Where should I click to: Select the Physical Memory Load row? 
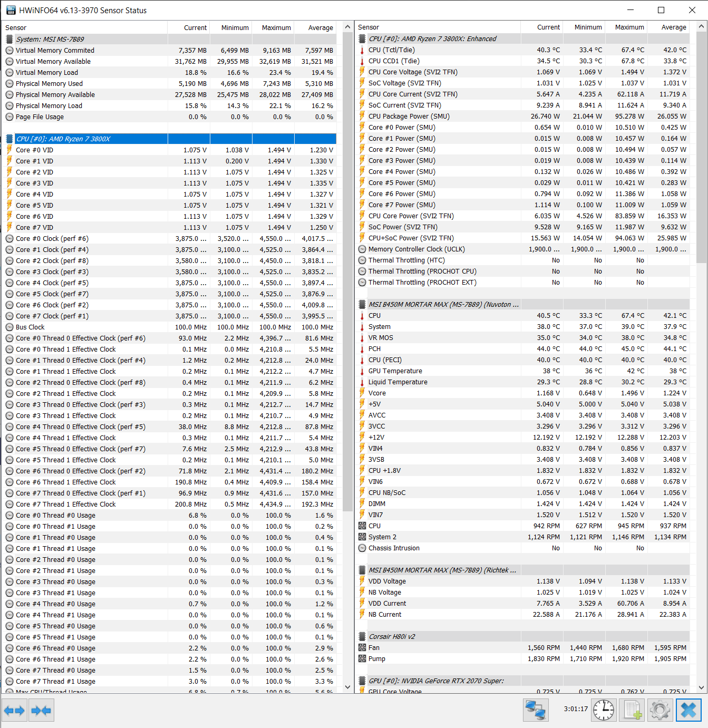coord(169,105)
